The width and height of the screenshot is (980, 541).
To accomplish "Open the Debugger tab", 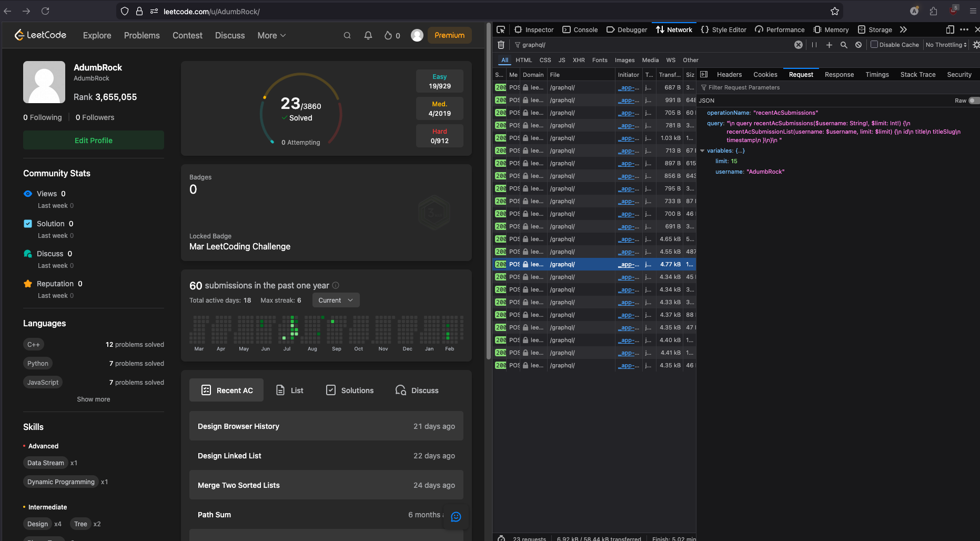I will pyautogui.click(x=627, y=29).
